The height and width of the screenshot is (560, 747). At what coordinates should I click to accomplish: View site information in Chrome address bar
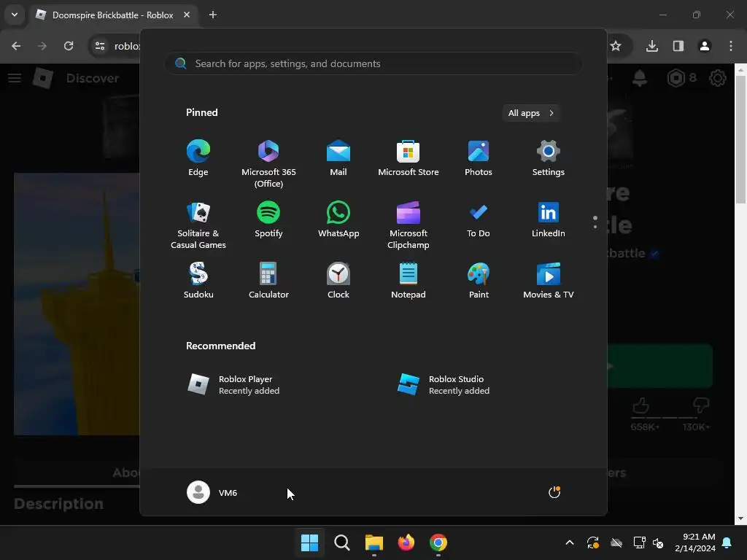click(100, 46)
